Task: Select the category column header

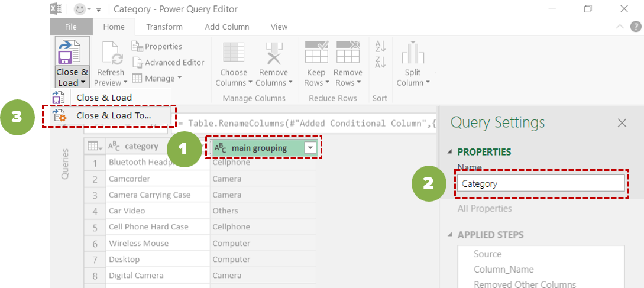Action: point(157,146)
